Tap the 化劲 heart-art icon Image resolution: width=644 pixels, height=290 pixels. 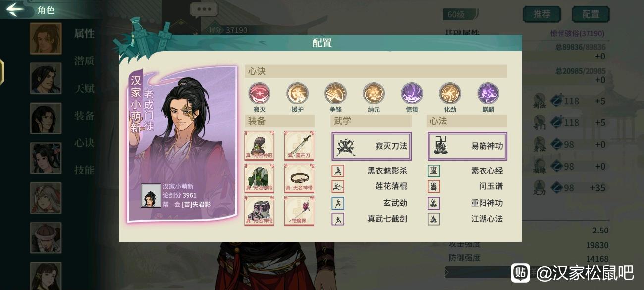point(450,93)
